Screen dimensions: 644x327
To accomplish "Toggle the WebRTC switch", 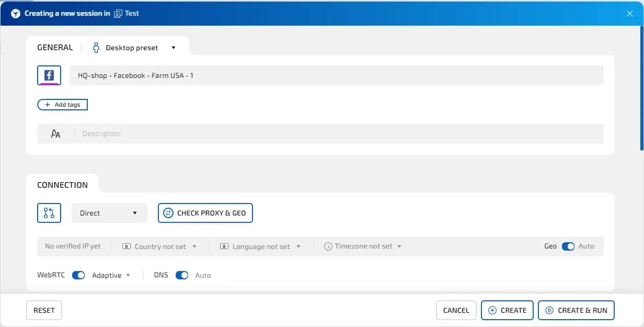I will click(78, 275).
